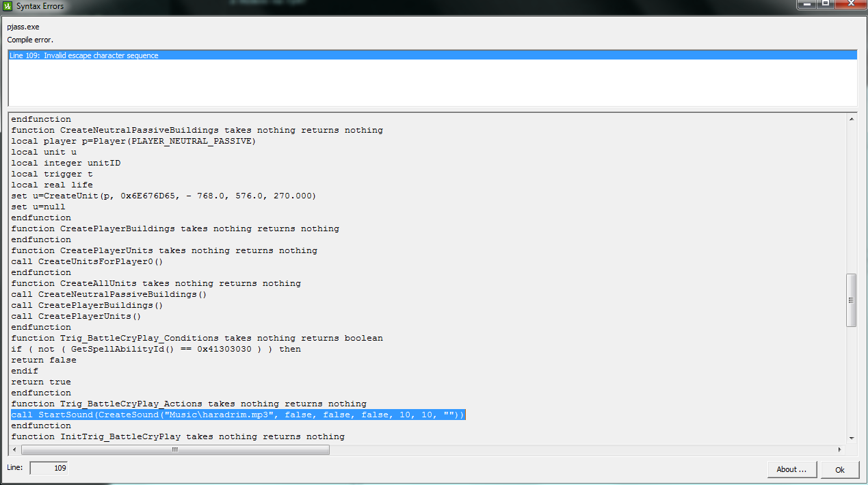
Task: Click the horizontal scrollbar thumb
Action: 175,449
